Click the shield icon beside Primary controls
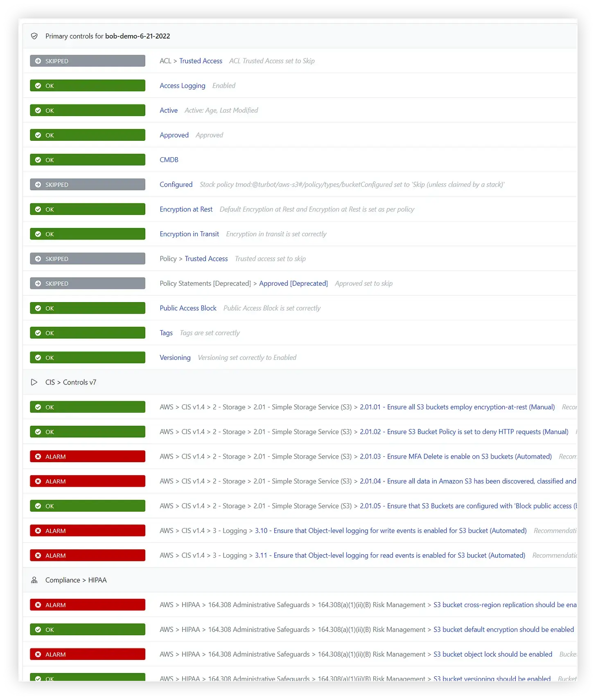 (34, 36)
